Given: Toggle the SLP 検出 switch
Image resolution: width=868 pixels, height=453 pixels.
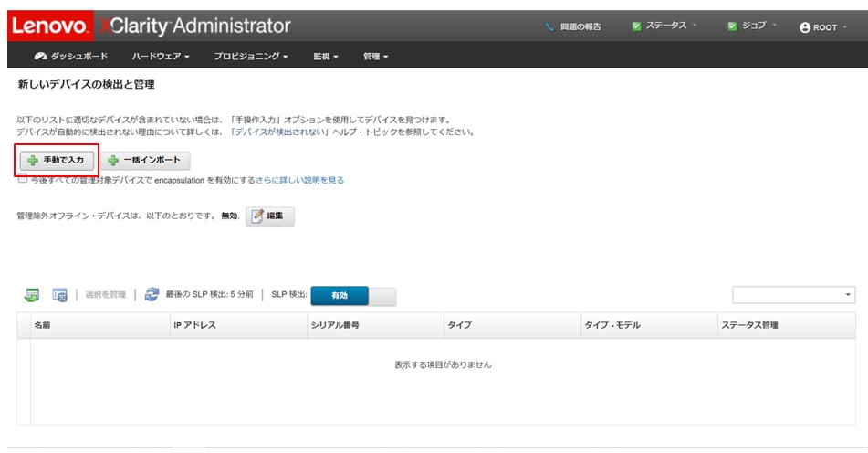Looking at the screenshot, I should (x=353, y=295).
